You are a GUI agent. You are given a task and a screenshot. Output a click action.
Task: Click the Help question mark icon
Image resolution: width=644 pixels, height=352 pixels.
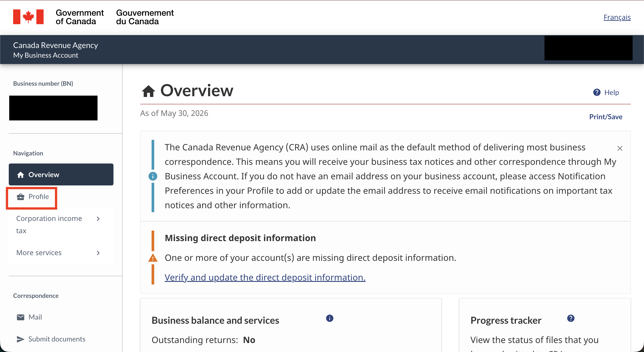click(x=597, y=92)
